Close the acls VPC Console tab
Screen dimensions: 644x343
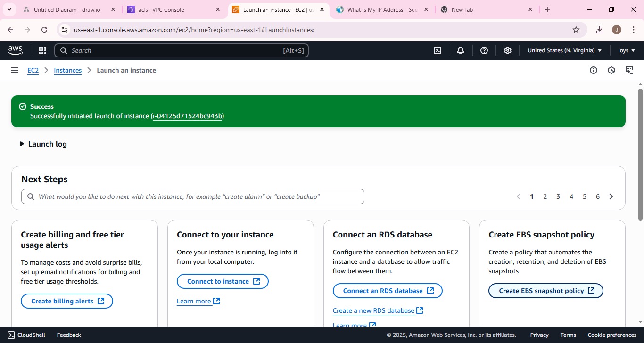217,9
